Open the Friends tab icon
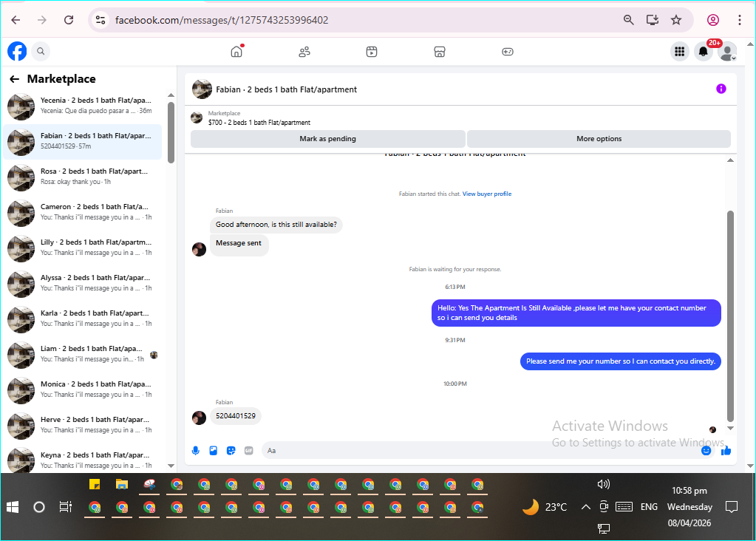This screenshot has height=541, width=756. [x=304, y=52]
